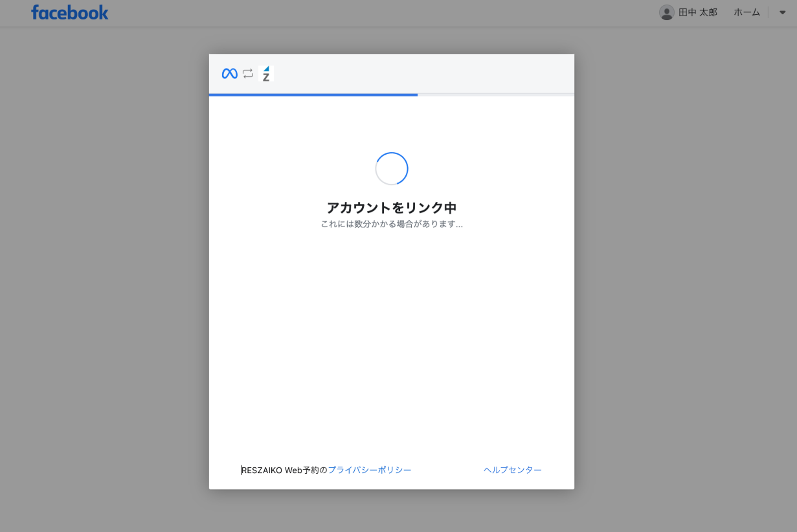
Task: Open the account menu dropdown arrow
Action: tap(782, 12)
